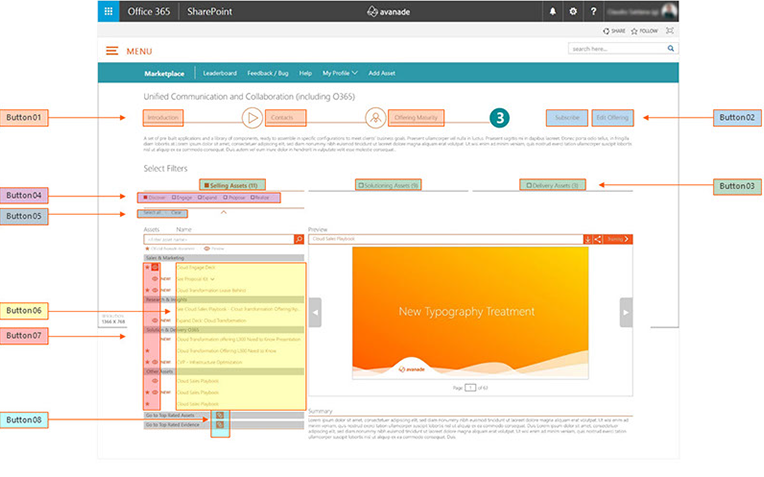Enable the Solutioning Assets filter checkbox
The width and height of the screenshot is (764, 477).
click(x=361, y=185)
